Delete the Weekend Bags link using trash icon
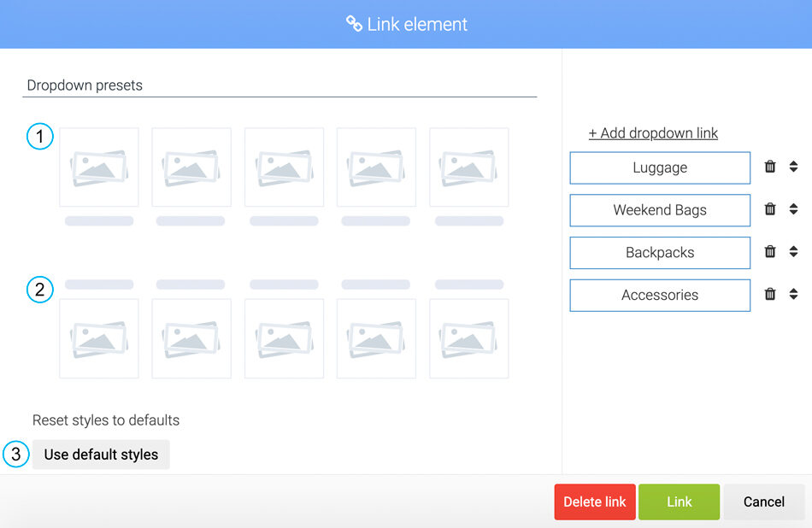Viewport: 812px width, 528px height. coord(768,209)
